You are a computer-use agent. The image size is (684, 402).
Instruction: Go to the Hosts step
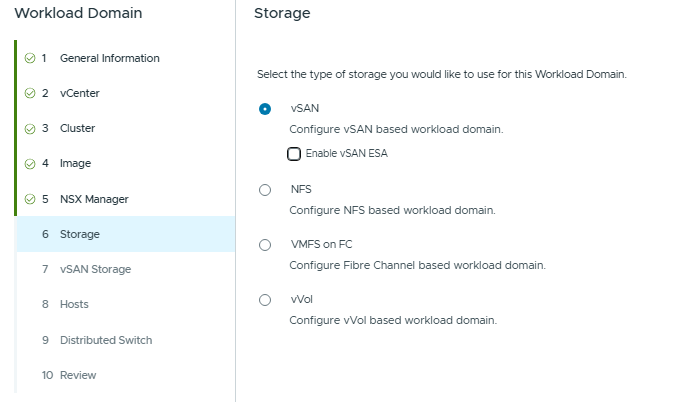tap(74, 304)
